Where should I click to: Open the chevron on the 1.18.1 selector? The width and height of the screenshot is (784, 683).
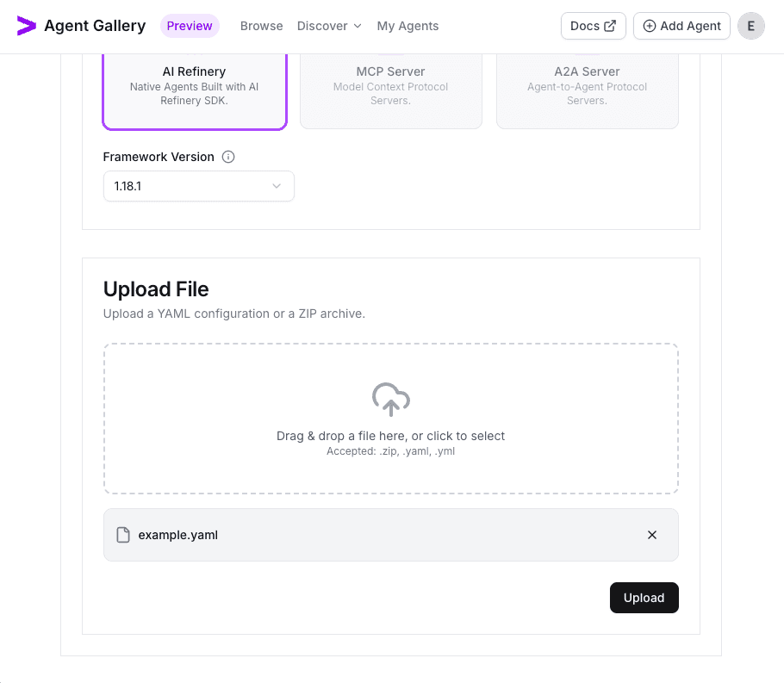point(276,186)
